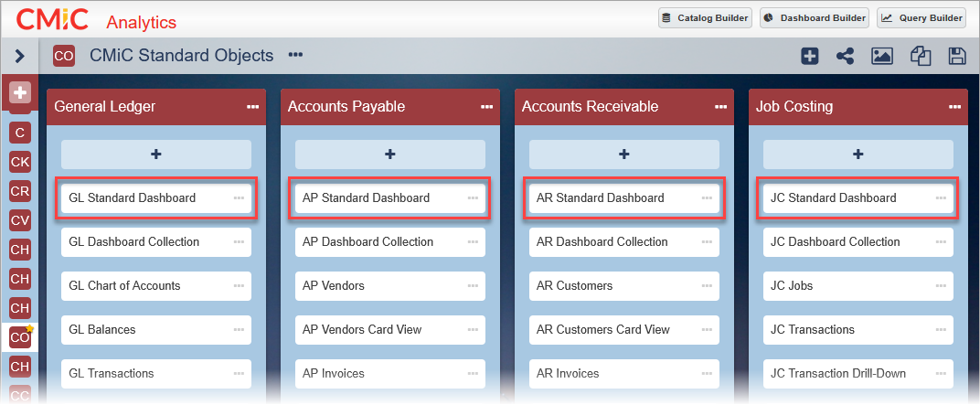Viewport: 980px width, 405px height.
Task: Click the save disk icon in header
Action: pyautogui.click(x=957, y=57)
